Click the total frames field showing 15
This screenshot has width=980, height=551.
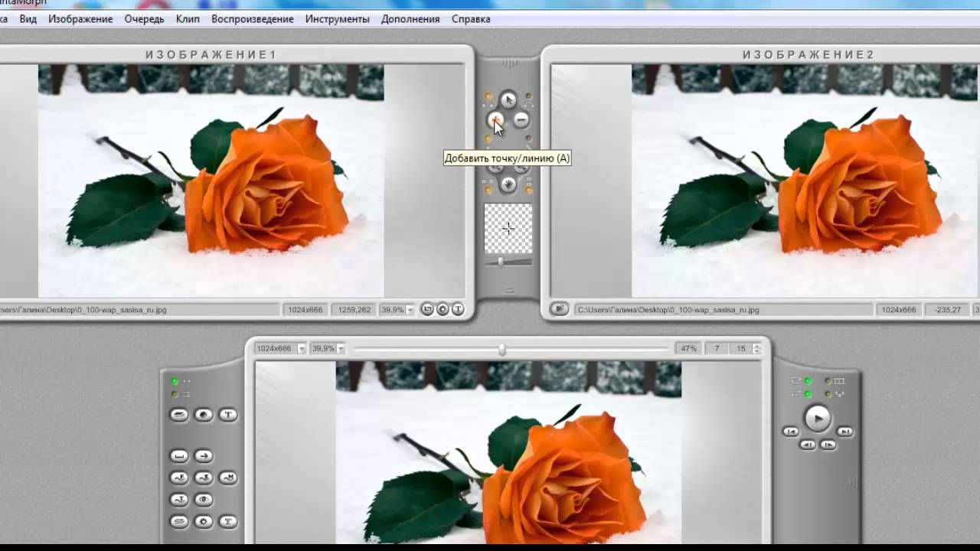point(740,348)
